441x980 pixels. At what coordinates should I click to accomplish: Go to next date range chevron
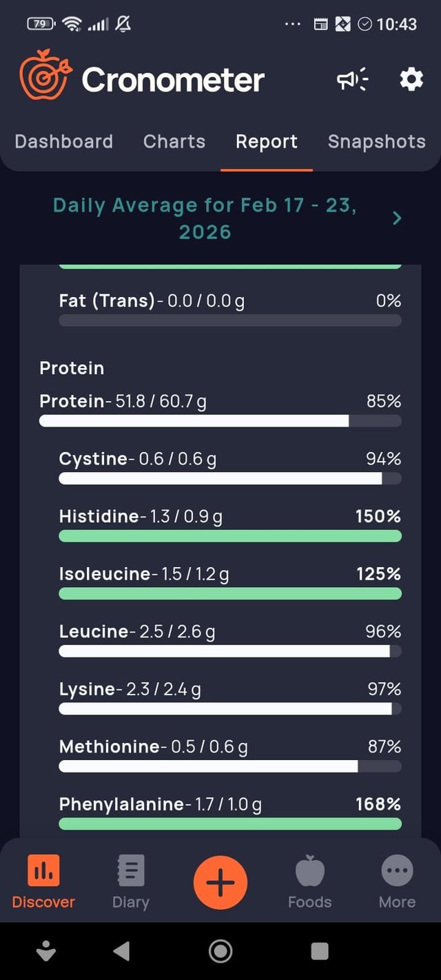point(397,218)
